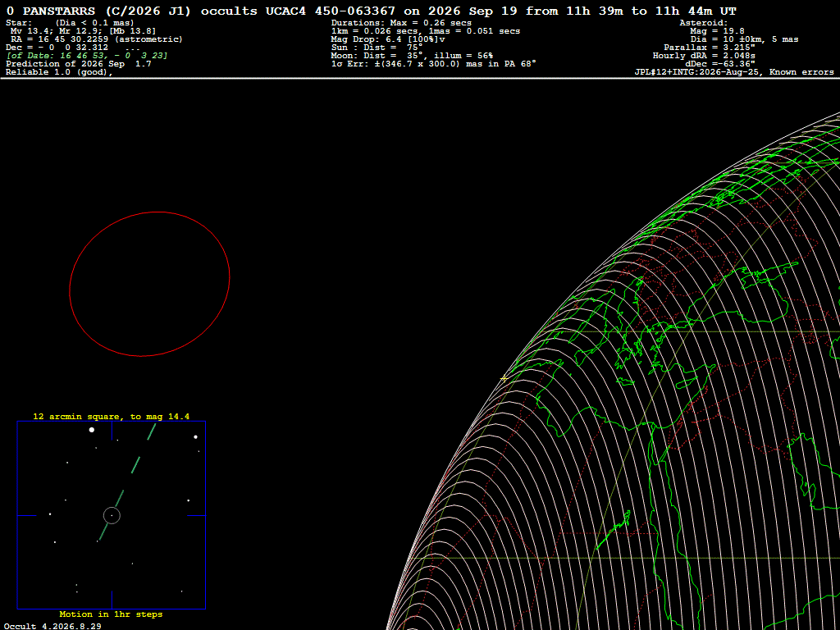Click the '12 arcmin square, to mag 14.4' label
Viewport: 840px width, 630px height.
(x=112, y=416)
